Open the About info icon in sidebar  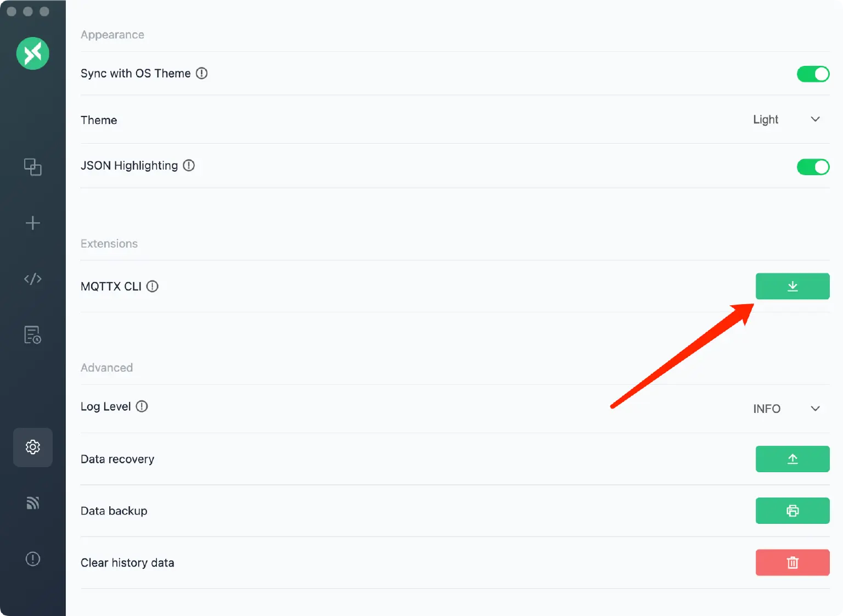[33, 559]
